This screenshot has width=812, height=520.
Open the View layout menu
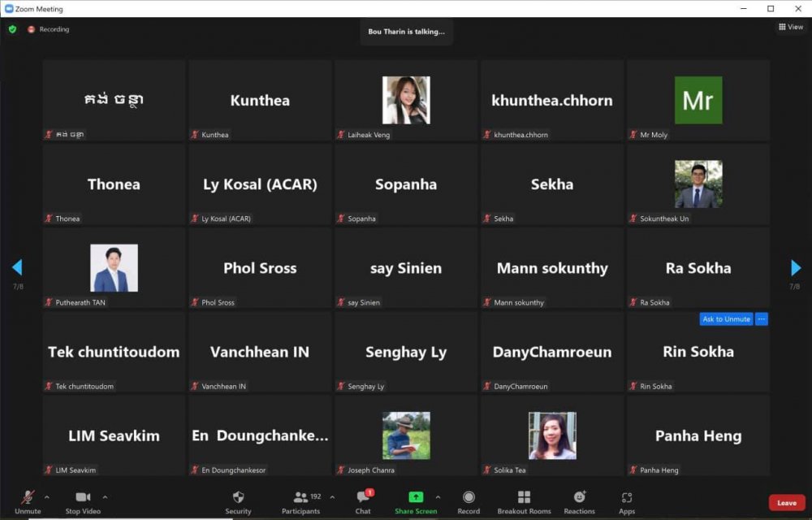[791, 27]
